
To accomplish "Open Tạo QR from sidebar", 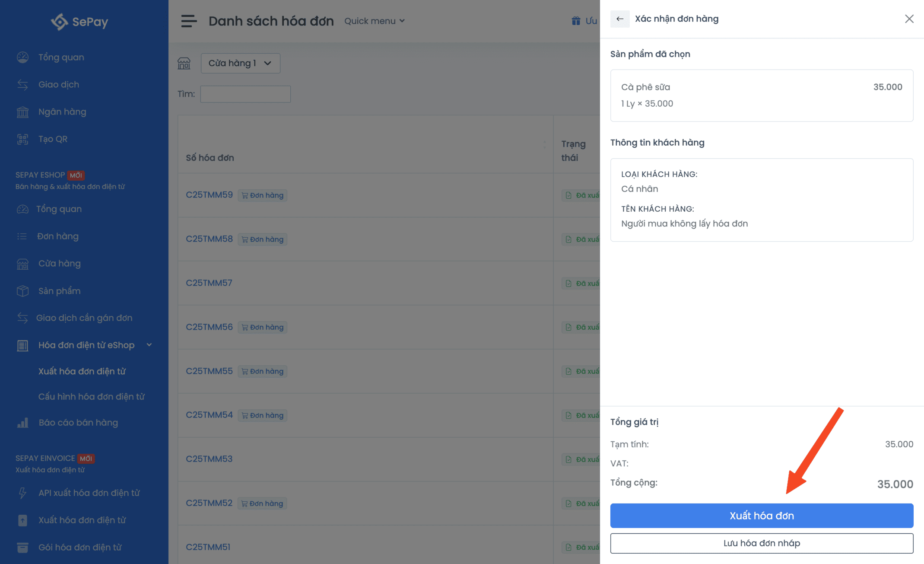I will pyautogui.click(x=53, y=139).
